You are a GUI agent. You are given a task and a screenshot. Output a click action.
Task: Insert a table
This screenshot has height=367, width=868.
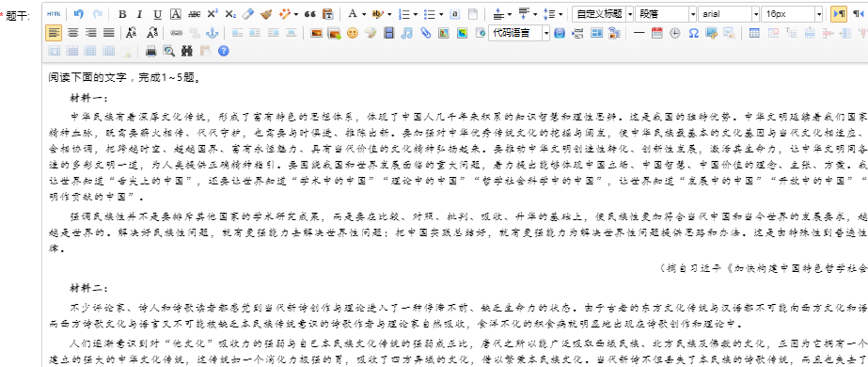click(x=754, y=33)
